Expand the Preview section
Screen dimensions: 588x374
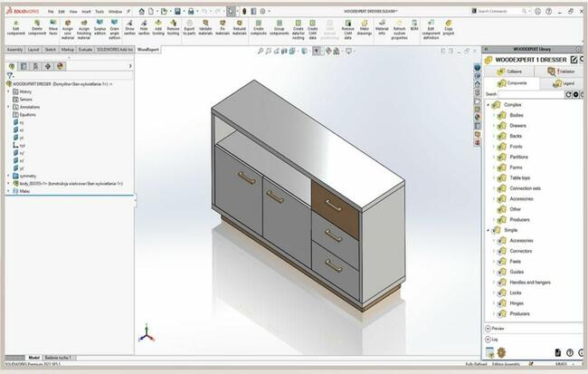click(488, 329)
